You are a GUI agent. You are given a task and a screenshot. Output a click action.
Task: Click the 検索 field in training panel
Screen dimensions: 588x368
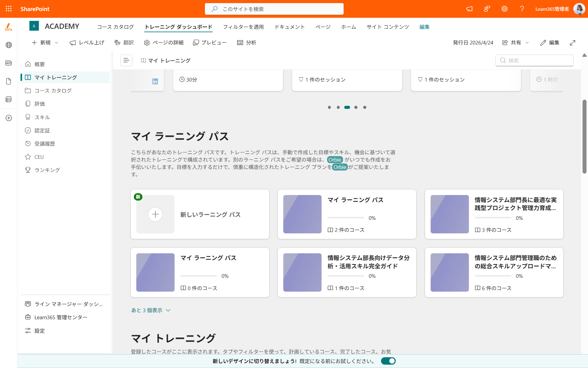[x=534, y=60]
